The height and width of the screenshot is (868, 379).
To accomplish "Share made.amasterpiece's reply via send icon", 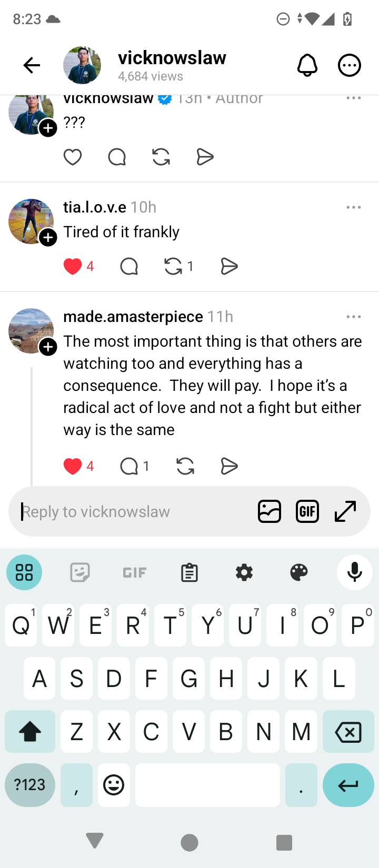I will click(x=229, y=466).
